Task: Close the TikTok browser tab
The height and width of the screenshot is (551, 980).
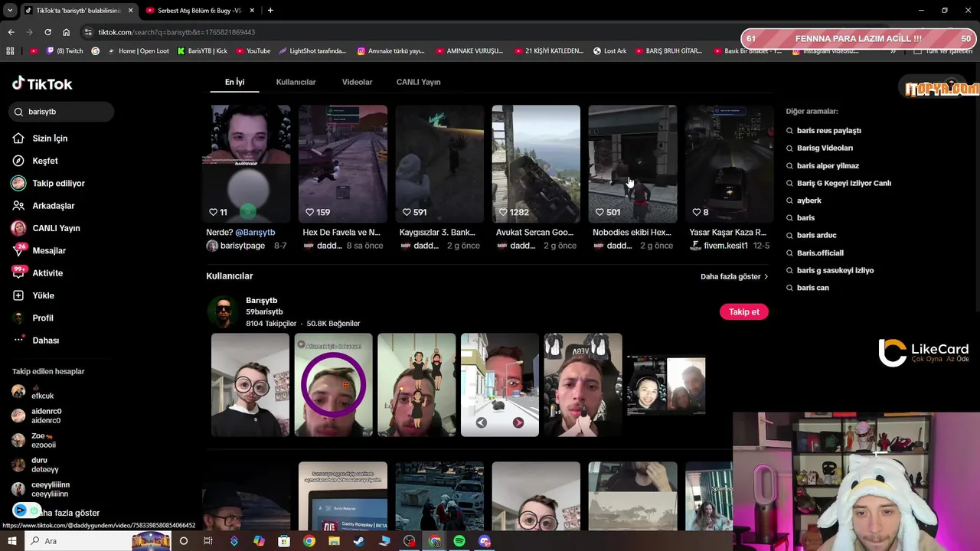Action: coord(131,10)
